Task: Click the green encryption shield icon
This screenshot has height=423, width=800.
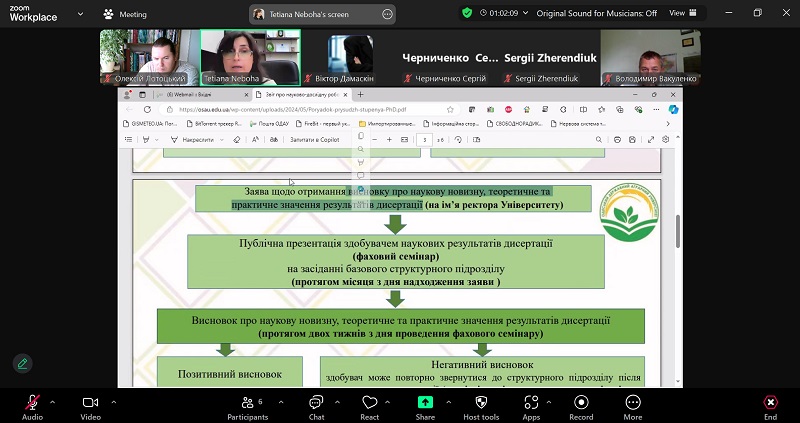Action: coord(466,13)
